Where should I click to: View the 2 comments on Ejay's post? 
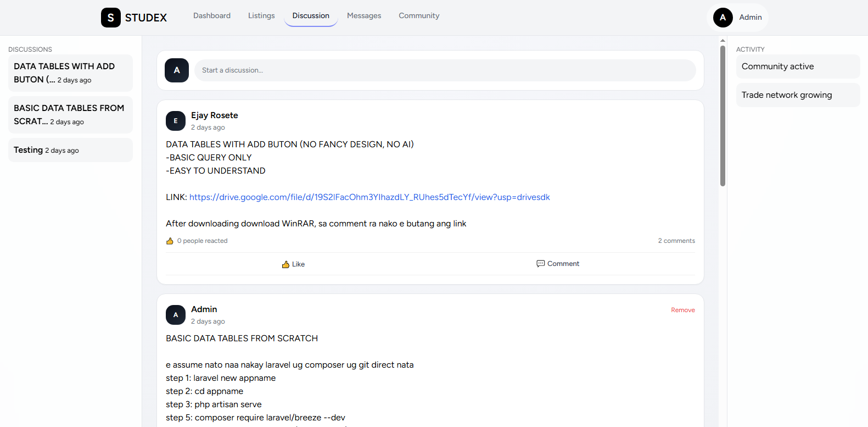676,241
